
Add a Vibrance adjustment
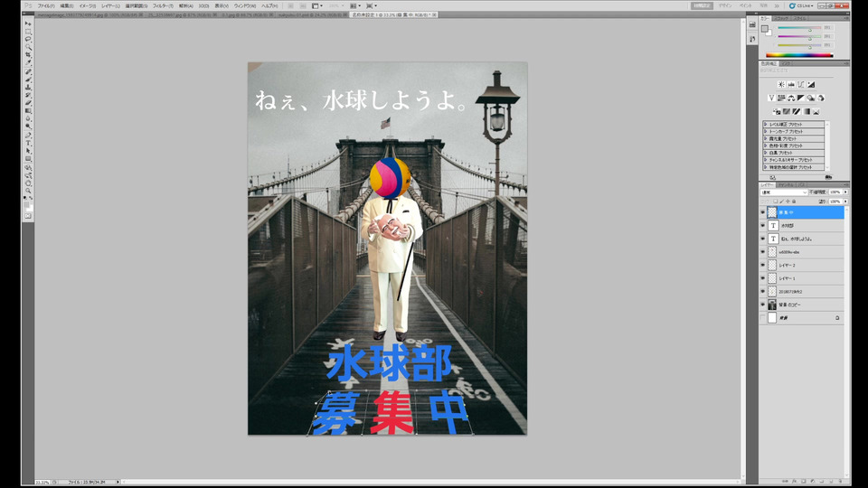pos(771,98)
